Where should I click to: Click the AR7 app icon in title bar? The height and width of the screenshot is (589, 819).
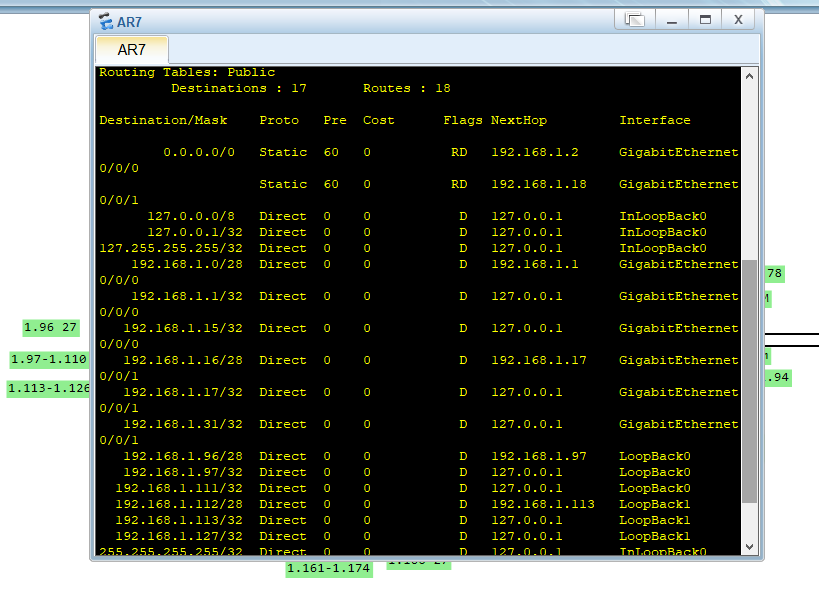106,21
